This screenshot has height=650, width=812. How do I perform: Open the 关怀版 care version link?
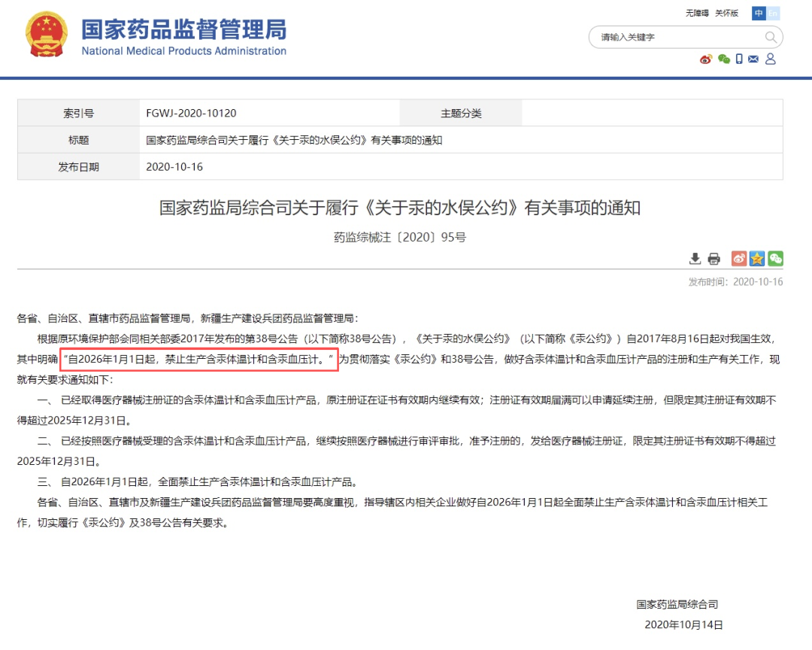(726, 14)
